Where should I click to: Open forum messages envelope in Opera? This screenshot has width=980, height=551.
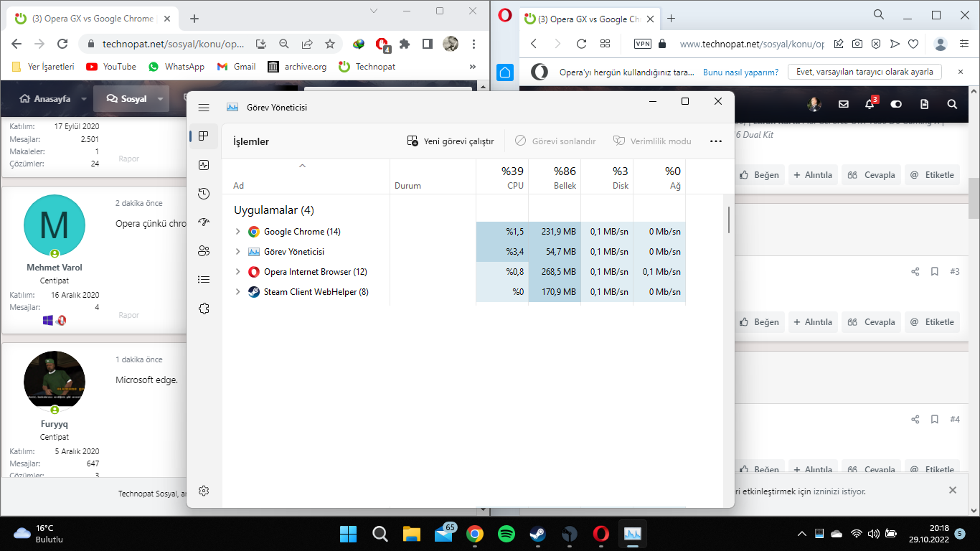pyautogui.click(x=844, y=104)
